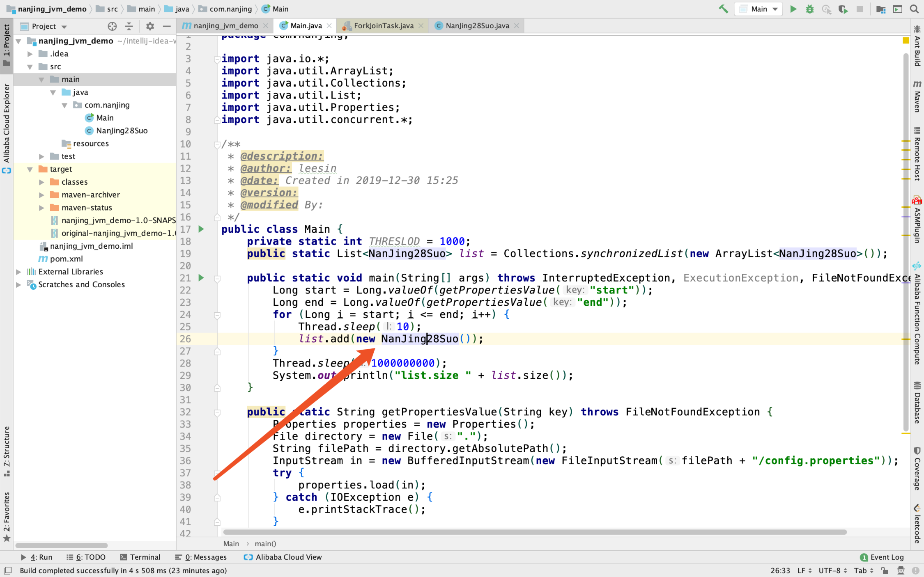The image size is (924, 577).
Task: Click the Search Everywhere magnifier
Action: click(x=914, y=9)
